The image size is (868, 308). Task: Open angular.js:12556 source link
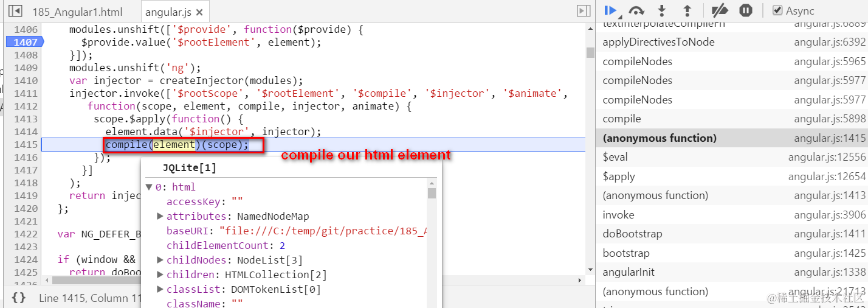827,157
